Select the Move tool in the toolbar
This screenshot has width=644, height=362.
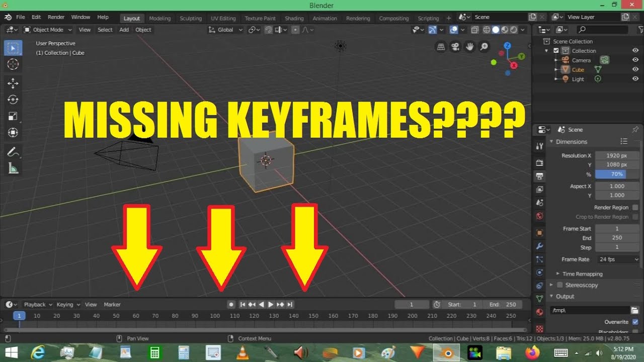pos(13,82)
